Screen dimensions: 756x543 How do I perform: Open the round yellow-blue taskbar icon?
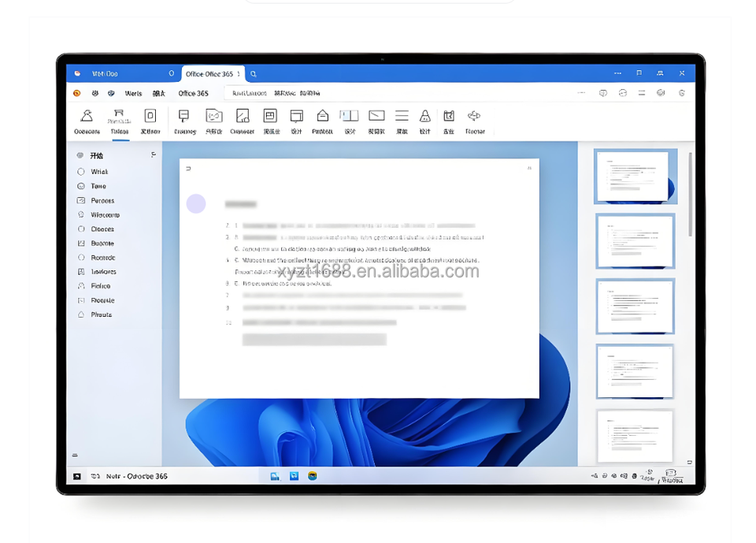313,476
